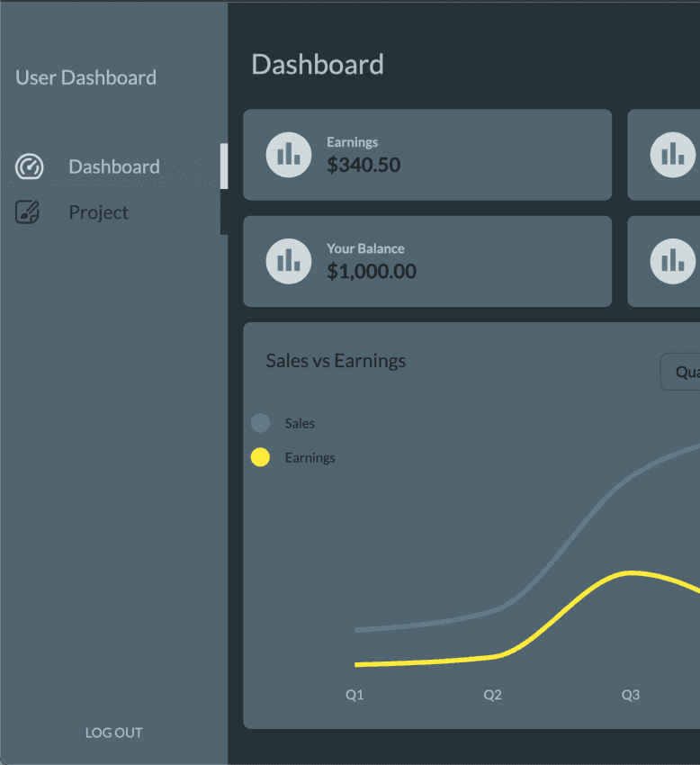Image resolution: width=700 pixels, height=765 pixels.
Task: Click the bar chart icon on the partly visible card right of Earnings
Action: click(673, 155)
